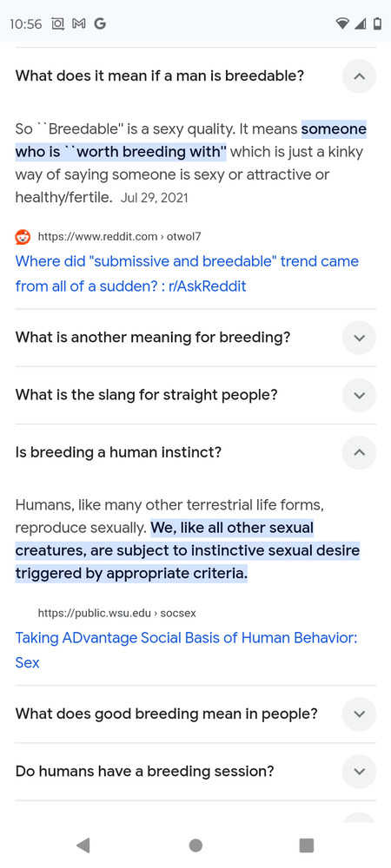Tap the reddit.com otwol7 URL text
The width and height of the screenshot is (391, 868).
[x=119, y=237]
